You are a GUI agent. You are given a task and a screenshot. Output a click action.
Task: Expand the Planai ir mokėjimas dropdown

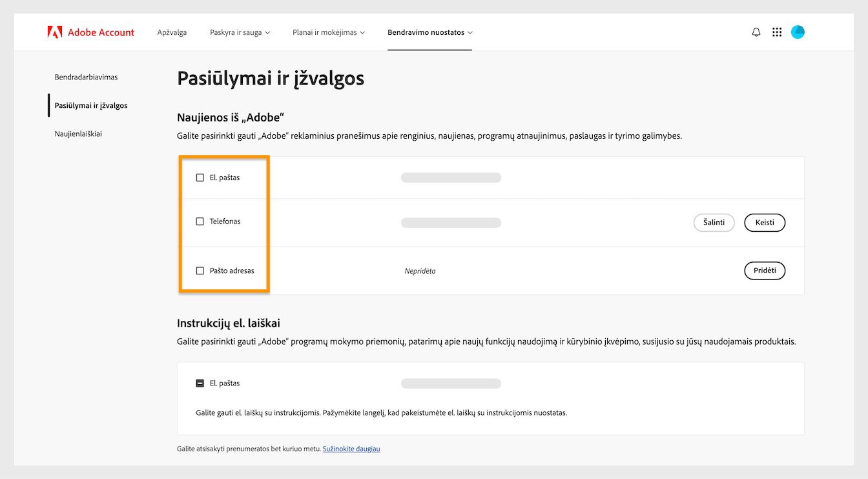328,32
